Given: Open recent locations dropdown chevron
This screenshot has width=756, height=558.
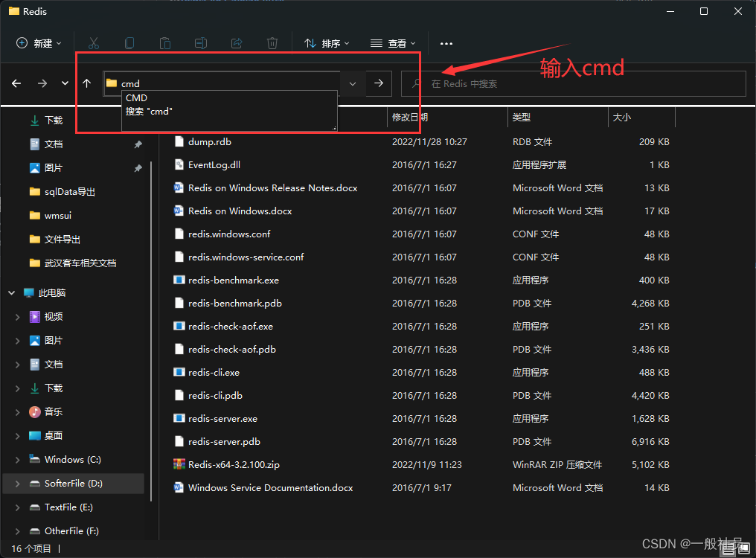Looking at the screenshot, I should (x=65, y=83).
